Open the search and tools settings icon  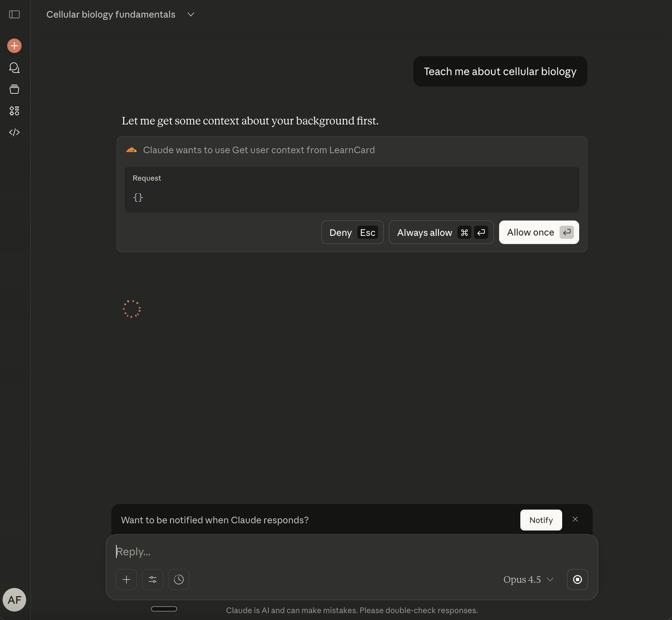[153, 579]
